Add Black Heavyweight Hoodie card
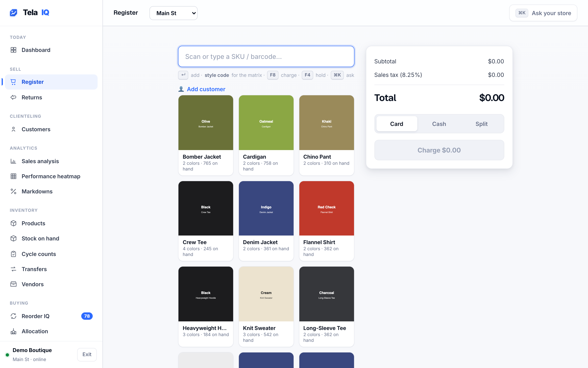588x368 pixels. [x=206, y=307]
